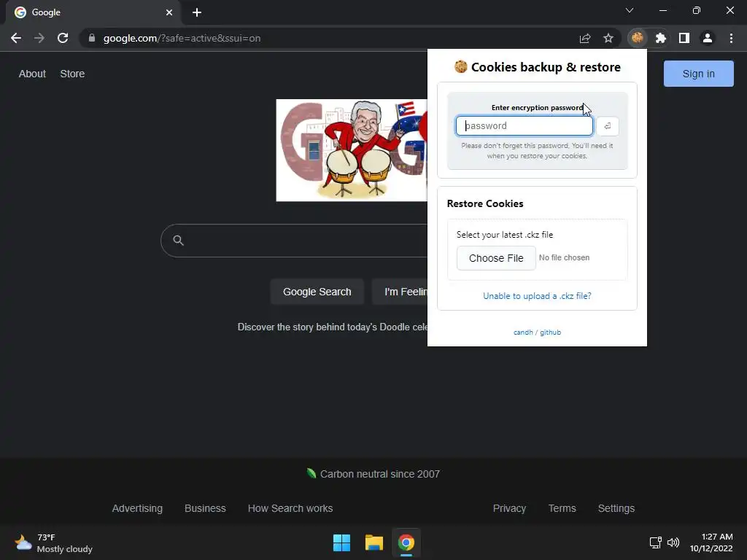Click the I'm Feeling Lucky button
The width and height of the screenshot is (747, 560).
[399, 292]
